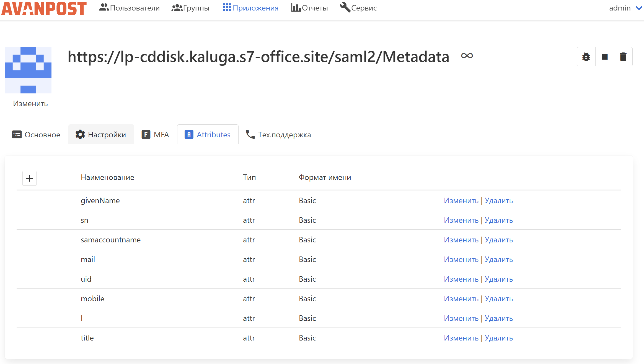Open the Группы menu
This screenshot has height=364, width=644.
pos(190,8)
